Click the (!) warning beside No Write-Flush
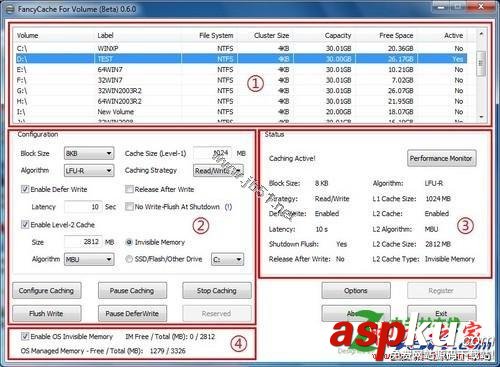 pos(228,207)
